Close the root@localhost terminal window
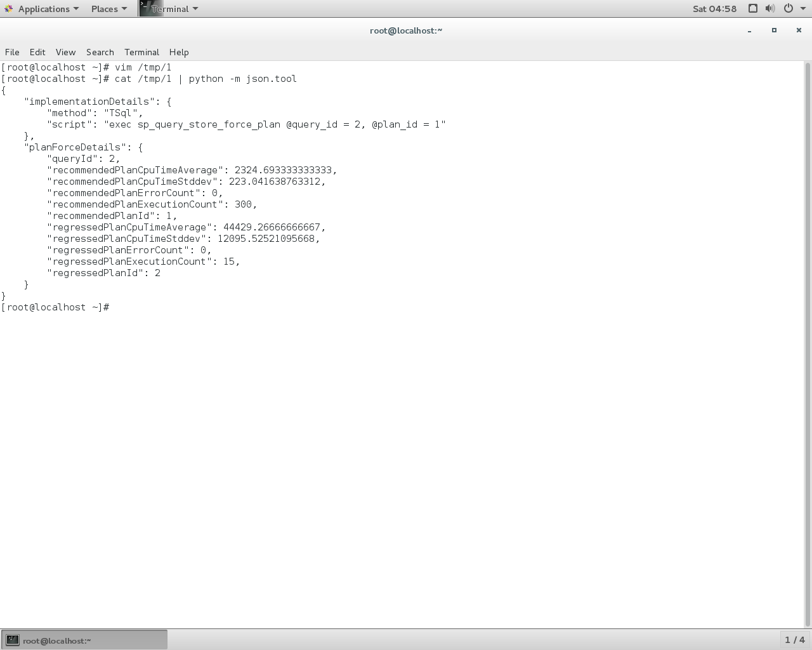The image size is (812, 650). point(799,30)
